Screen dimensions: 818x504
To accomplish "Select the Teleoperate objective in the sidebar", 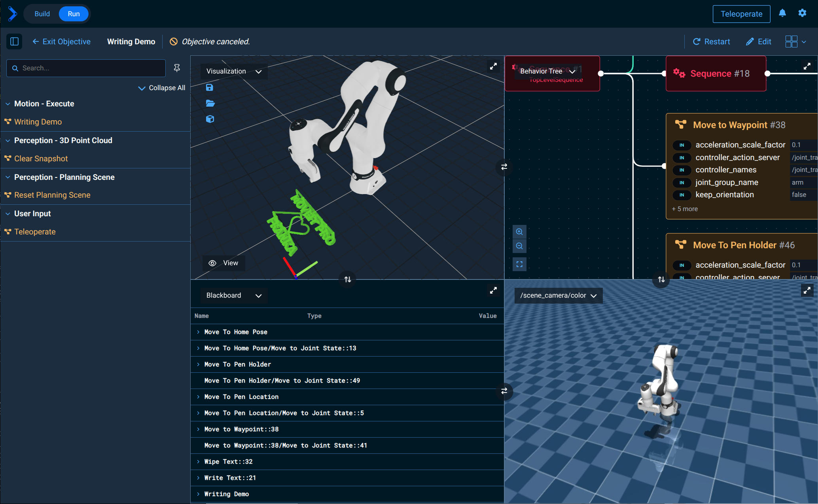I will (x=35, y=232).
